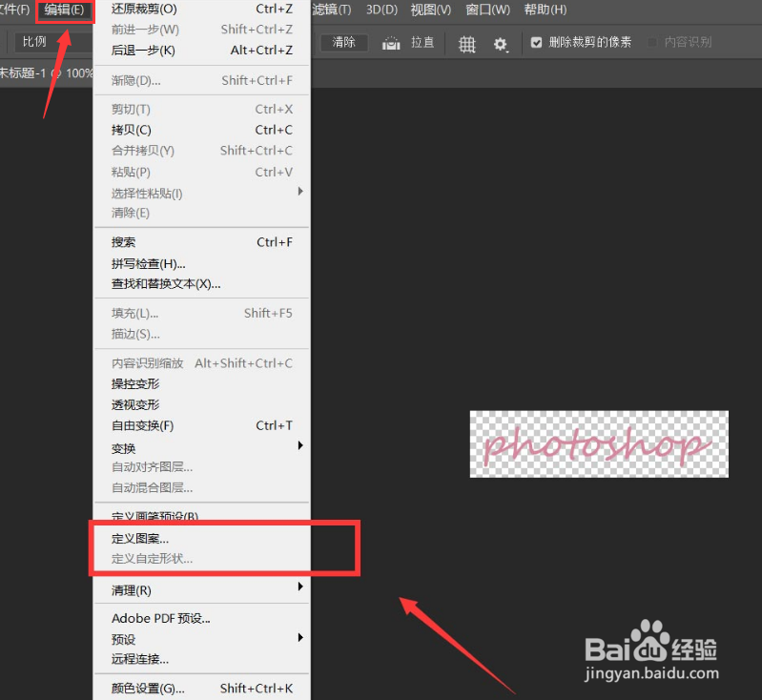Image resolution: width=762 pixels, height=700 pixels.
Task: Choose 填充(L)... menu item
Action: coord(201,313)
